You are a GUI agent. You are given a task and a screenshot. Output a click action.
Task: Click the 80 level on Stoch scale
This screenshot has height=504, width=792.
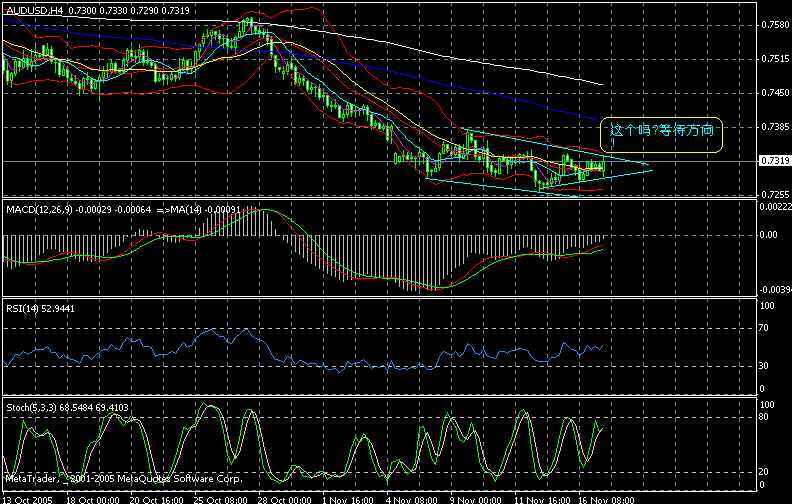tap(764, 417)
